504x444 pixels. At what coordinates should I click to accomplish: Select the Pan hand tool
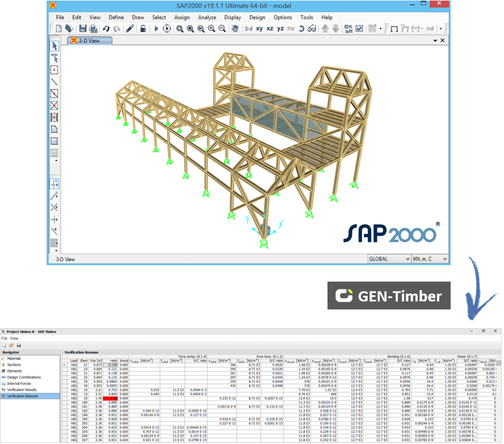pyautogui.click(x=235, y=28)
